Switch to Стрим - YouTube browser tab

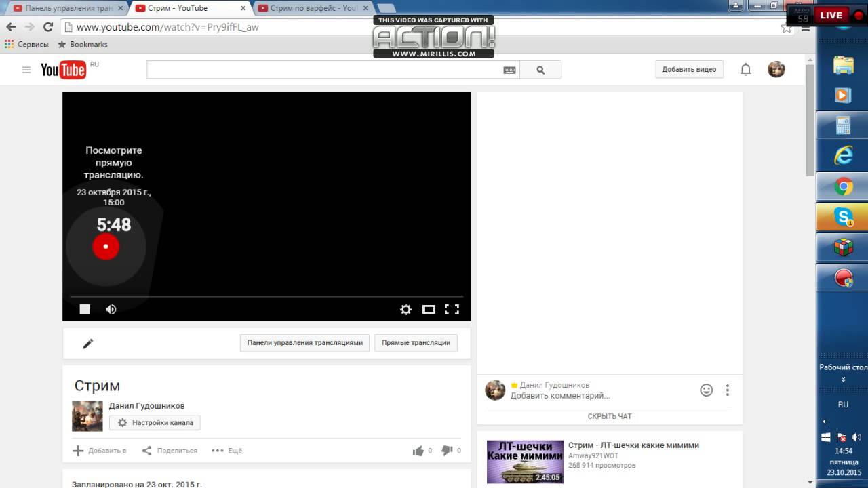[191, 9]
